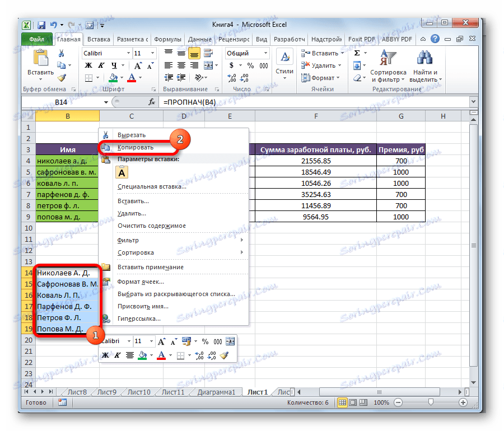
Task: Click the large Paste clipboard icon in ribbon
Action: click(41, 58)
